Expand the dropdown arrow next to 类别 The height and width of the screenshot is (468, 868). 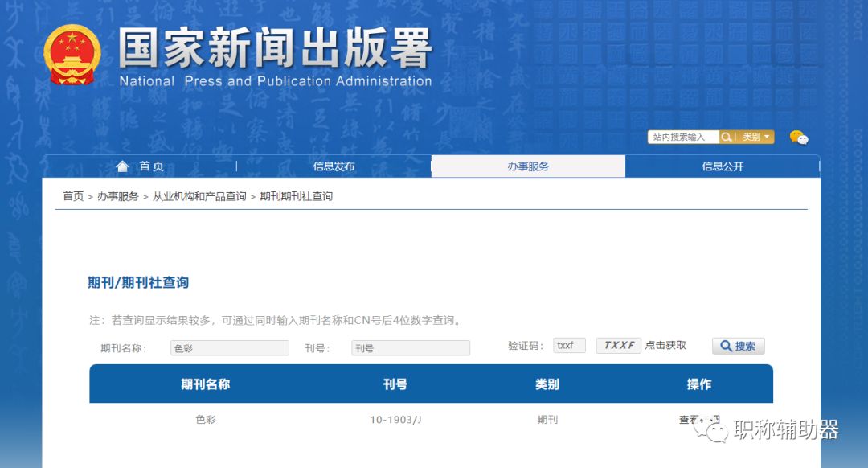pos(768,137)
